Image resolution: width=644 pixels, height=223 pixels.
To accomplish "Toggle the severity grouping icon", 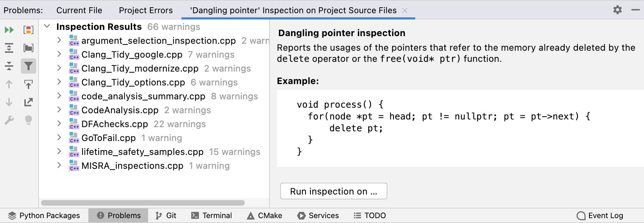I will point(29,30).
